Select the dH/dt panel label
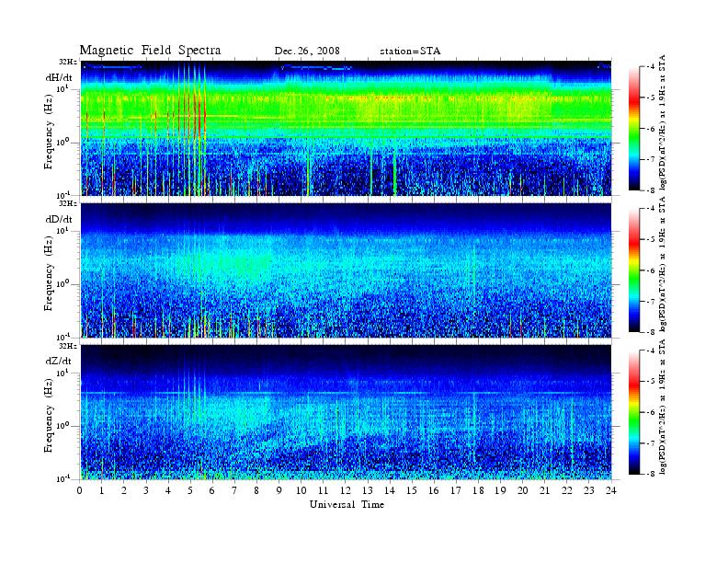728x563 pixels. [x=59, y=77]
